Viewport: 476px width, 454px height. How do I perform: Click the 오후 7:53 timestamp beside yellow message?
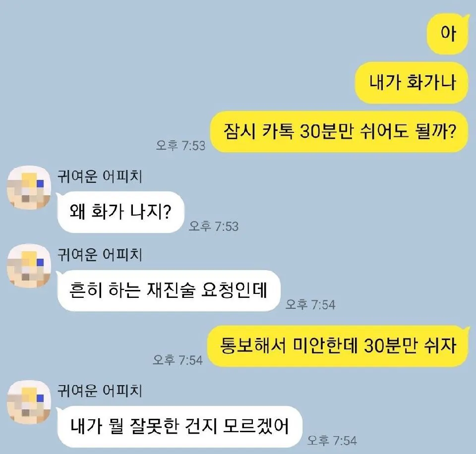(x=180, y=146)
